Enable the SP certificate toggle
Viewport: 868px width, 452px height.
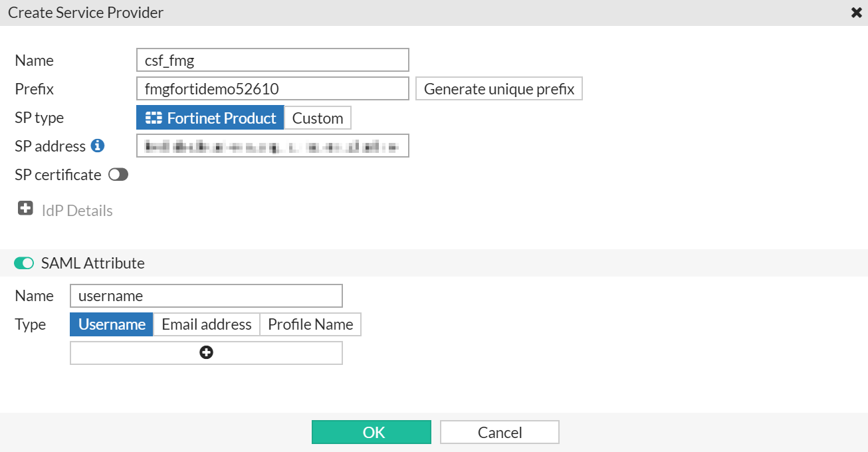[x=117, y=174]
